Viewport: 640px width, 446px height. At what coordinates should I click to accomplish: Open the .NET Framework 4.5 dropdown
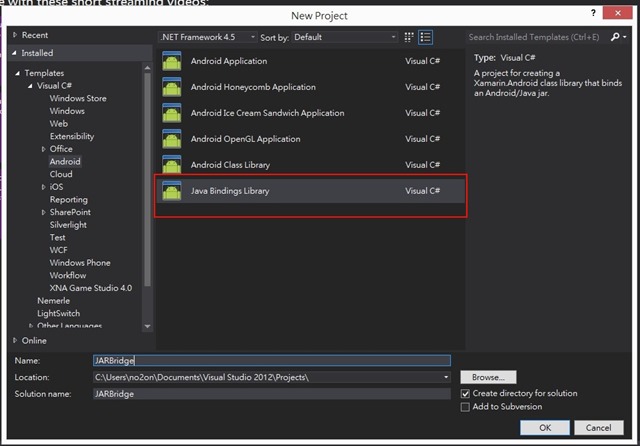(208, 37)
